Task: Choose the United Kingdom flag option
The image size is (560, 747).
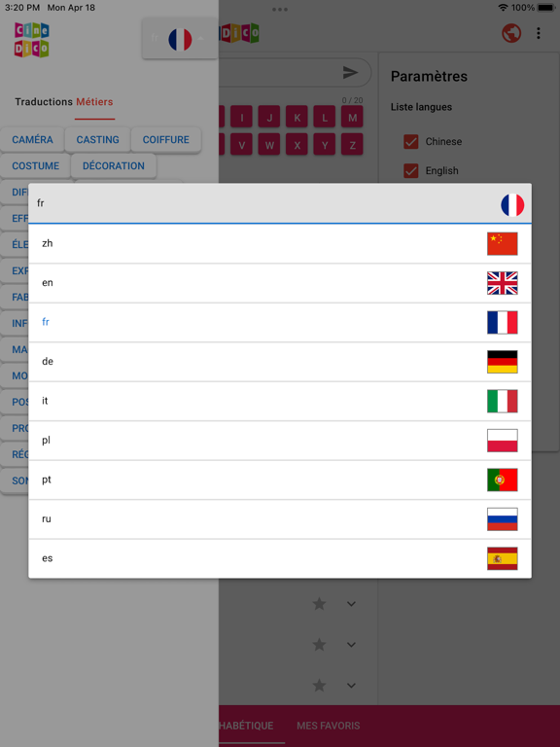Action: (x=502, y=283)
